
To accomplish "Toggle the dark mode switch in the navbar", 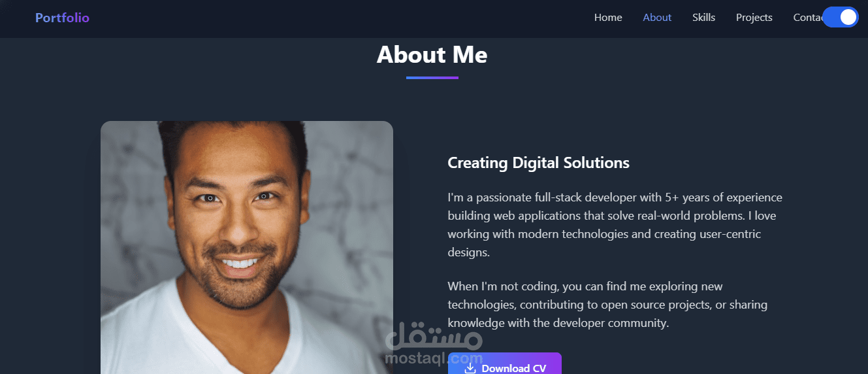I will [x=840, y=17].
